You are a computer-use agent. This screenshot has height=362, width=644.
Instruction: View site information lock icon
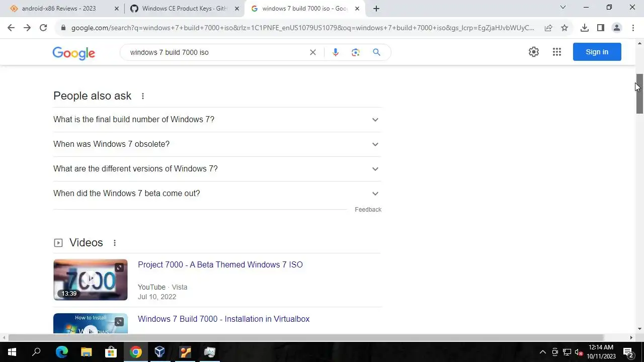[x=63, y=28]
